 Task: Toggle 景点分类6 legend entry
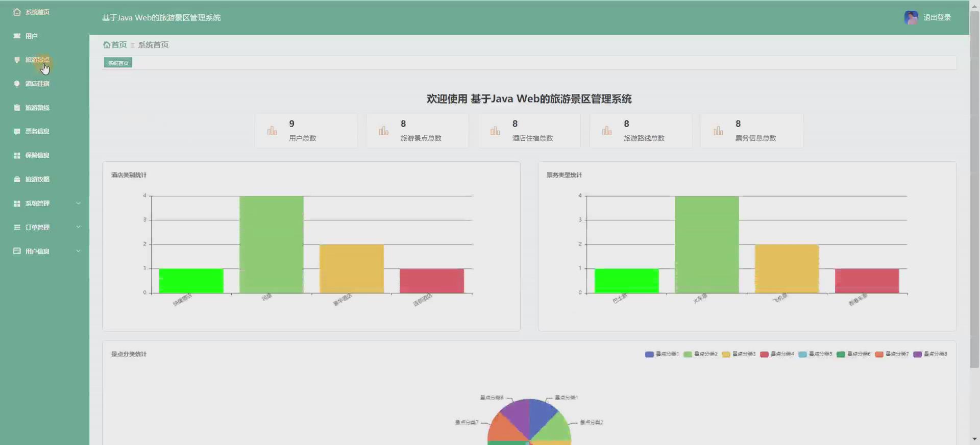coord(853,354)
